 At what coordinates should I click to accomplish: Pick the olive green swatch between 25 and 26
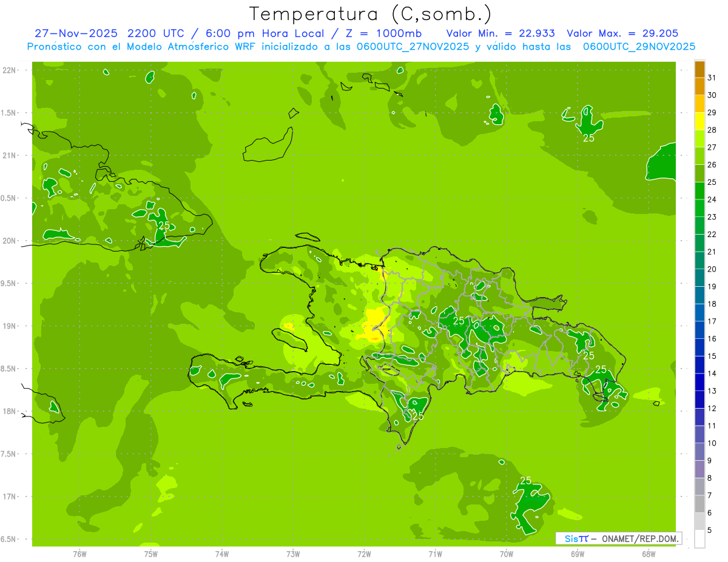click(x=699, y=173)
